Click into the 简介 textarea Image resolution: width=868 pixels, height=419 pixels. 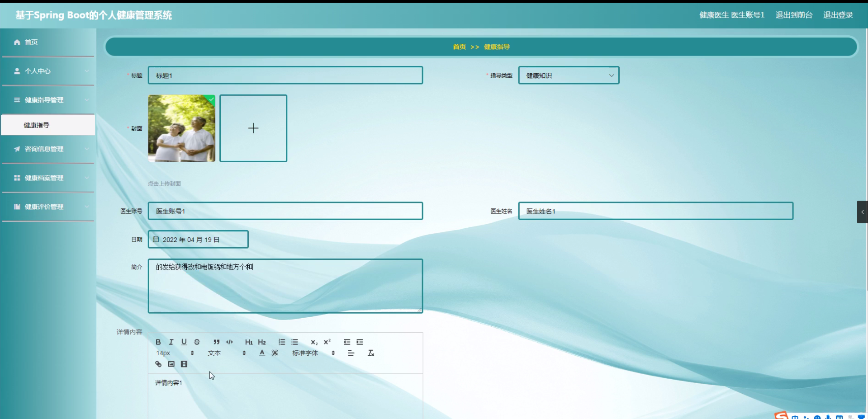(285, 286)
